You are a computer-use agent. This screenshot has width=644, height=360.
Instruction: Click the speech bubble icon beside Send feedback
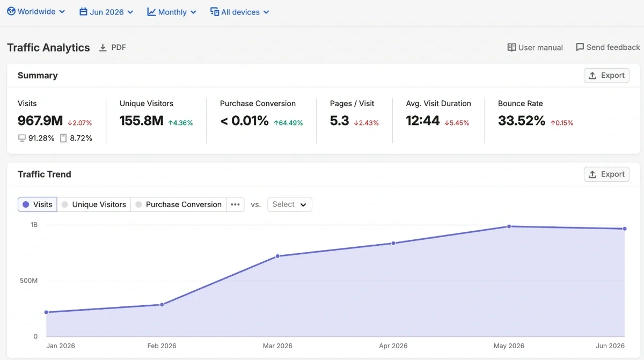click(x=580, y=47)
